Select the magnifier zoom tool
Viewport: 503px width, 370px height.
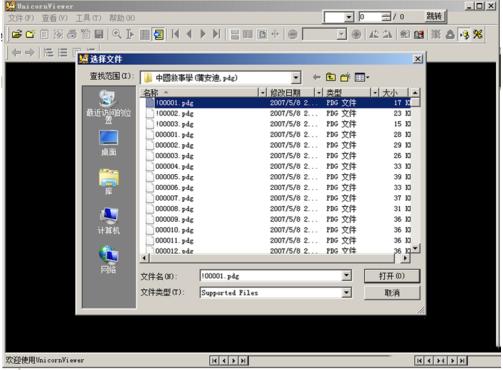click(117, 34)
